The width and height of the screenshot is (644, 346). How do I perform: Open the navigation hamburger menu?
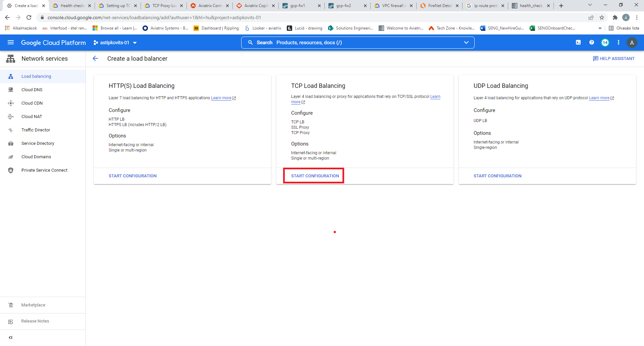(x=11, y=43)
